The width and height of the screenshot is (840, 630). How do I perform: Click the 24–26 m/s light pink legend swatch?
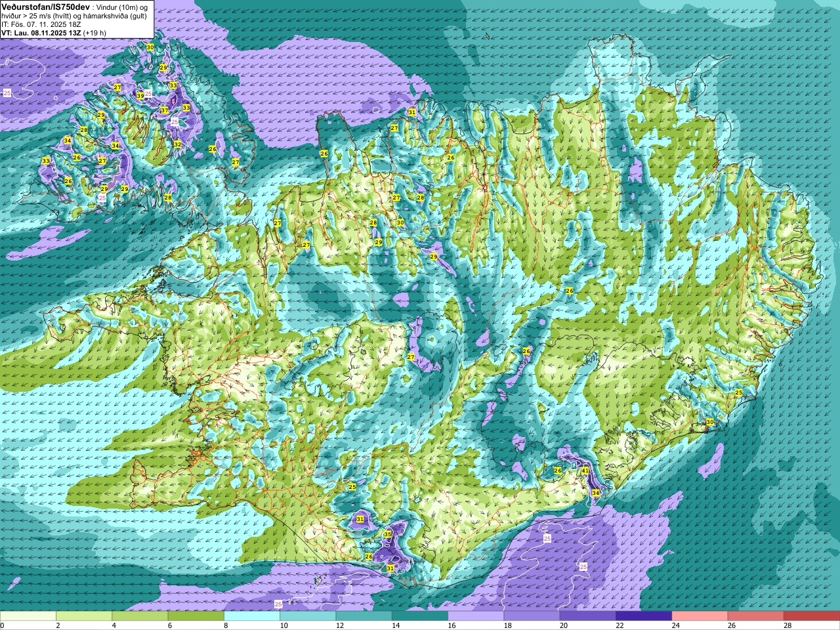click(x=700, y=616)
